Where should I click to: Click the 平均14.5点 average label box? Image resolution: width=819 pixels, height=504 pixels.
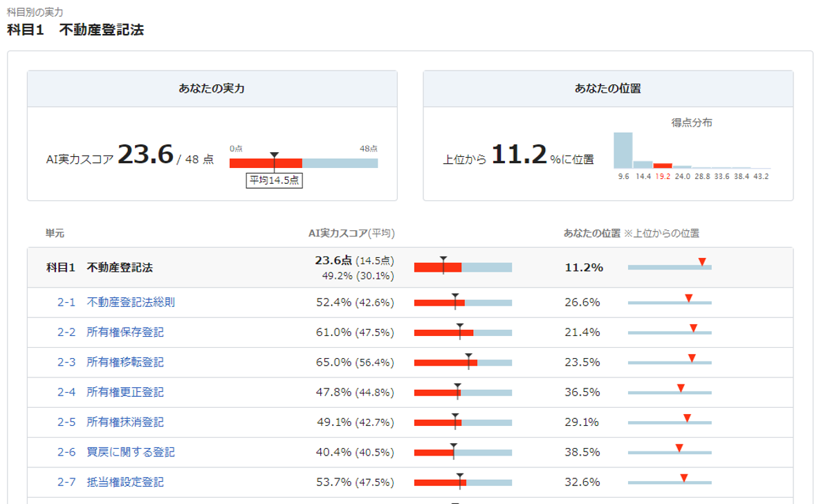point(274,180)
